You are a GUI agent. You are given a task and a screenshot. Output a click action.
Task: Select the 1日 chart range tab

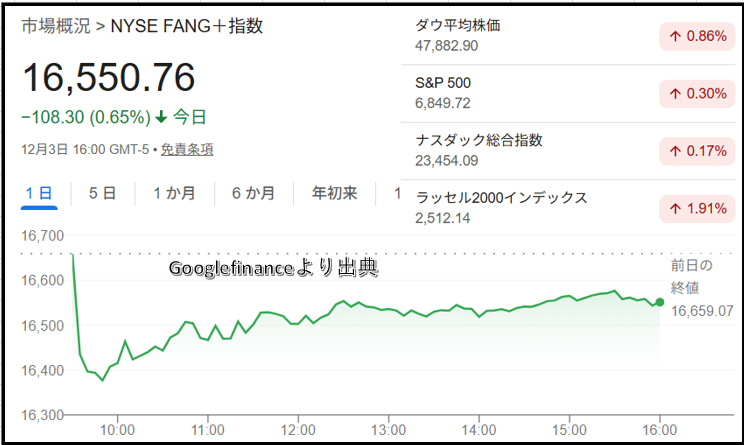coord(39,193)
